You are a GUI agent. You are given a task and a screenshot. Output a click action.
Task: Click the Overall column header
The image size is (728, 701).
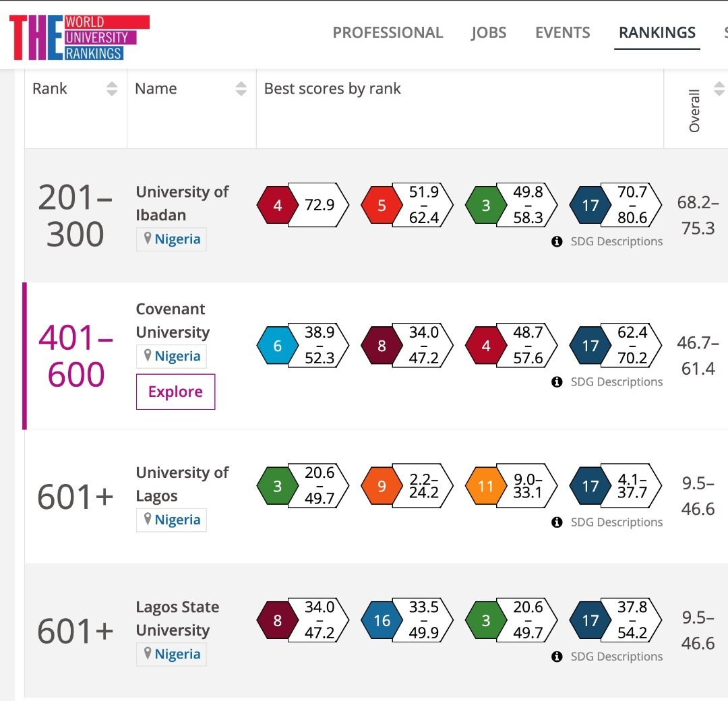[x=694, y=111]
